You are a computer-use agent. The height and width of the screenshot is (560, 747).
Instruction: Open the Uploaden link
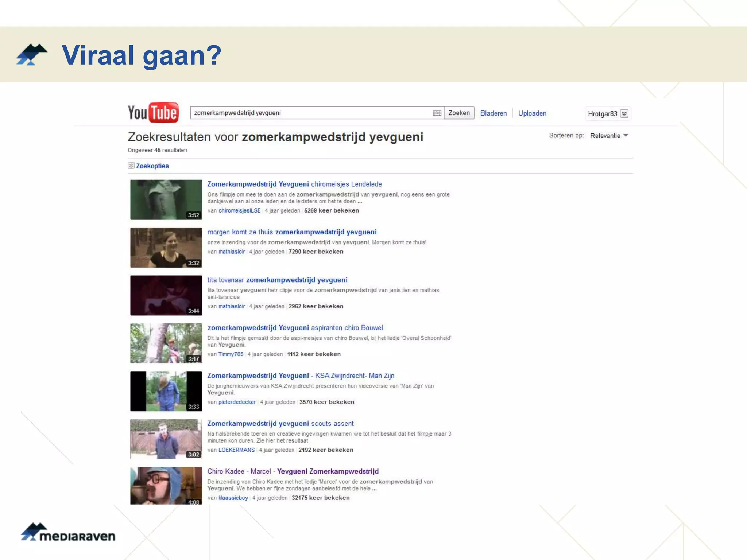pos(532,113)
